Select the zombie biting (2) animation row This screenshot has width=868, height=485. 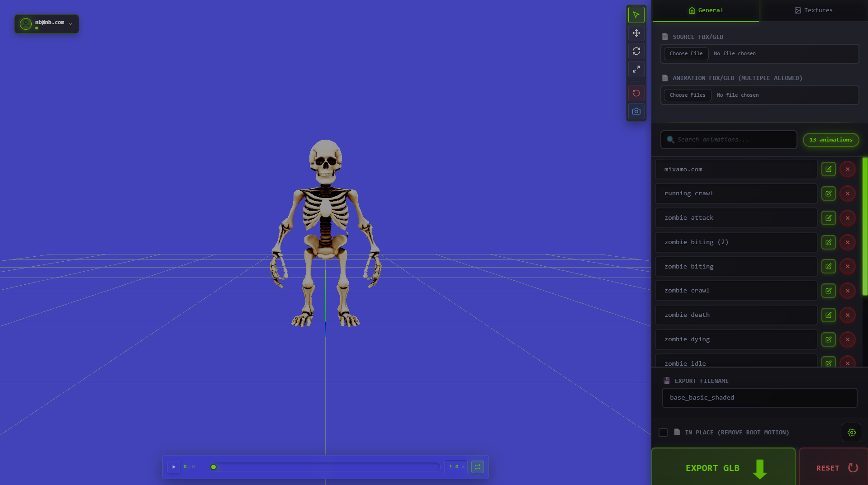click(x=736, y=242)
